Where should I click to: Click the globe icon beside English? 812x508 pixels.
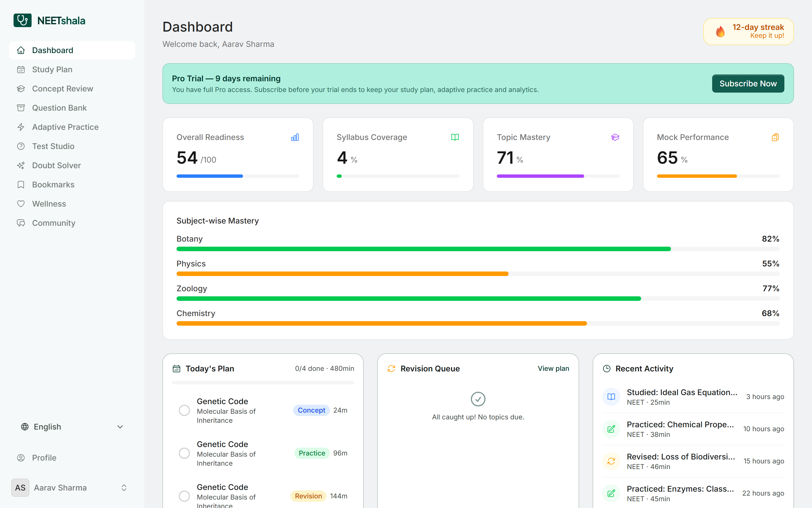tap(25, 427)
